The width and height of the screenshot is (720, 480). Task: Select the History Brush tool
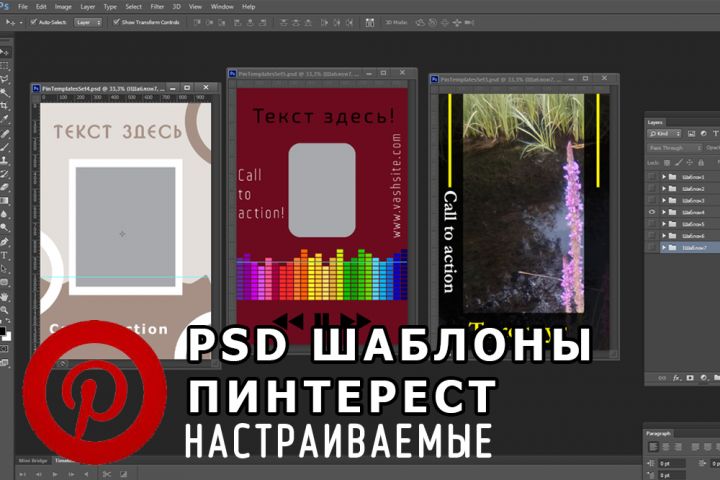pos(4,174)
